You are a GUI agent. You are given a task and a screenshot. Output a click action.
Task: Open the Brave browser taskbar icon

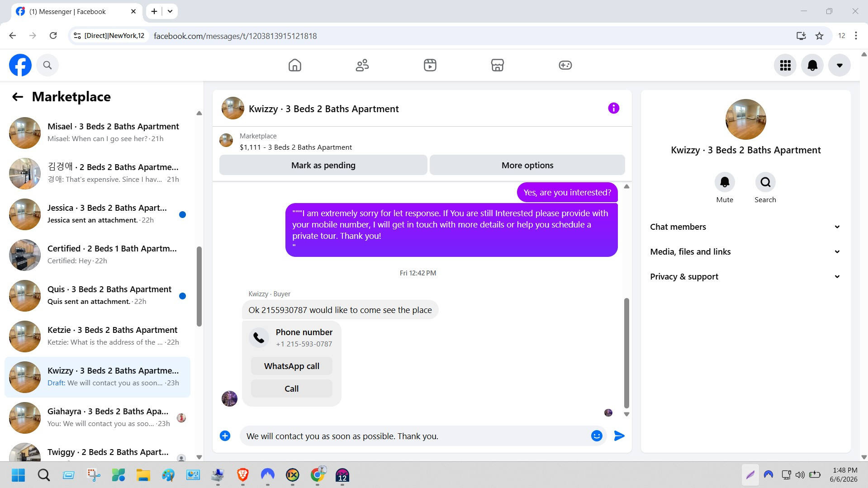click(x=243, y=475)
